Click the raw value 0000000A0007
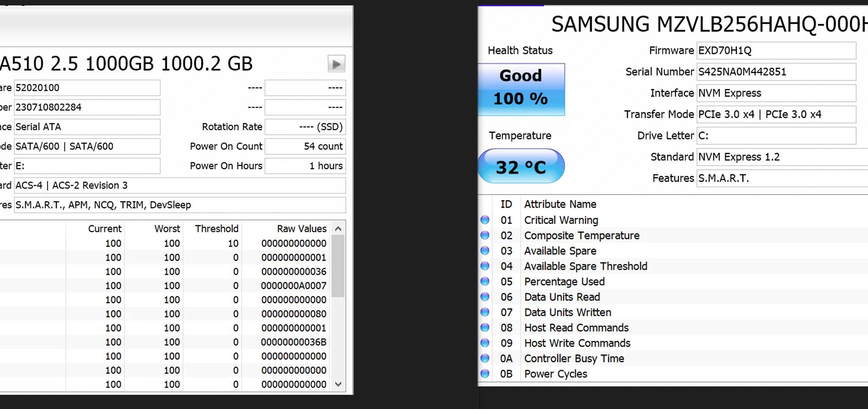Image resolution: width=868 pixels, height=409 pixels. 294,286
